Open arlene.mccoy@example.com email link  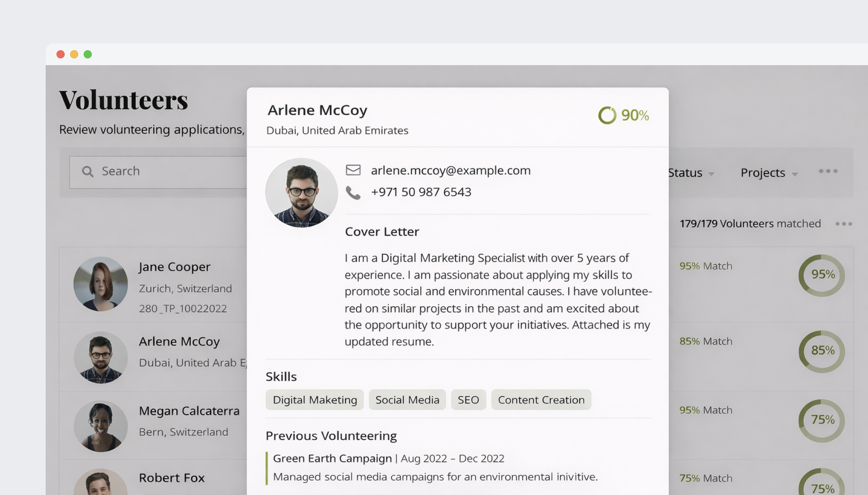[x=450, y=171]
